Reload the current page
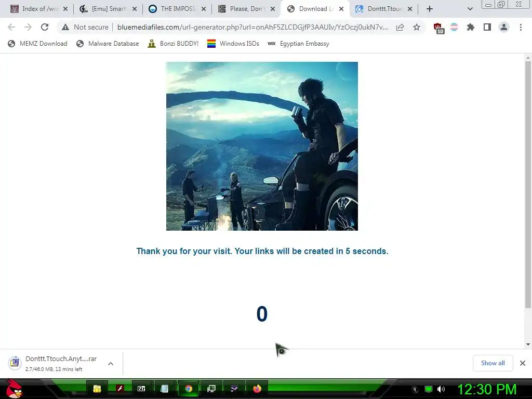 (x=45, y=27)
